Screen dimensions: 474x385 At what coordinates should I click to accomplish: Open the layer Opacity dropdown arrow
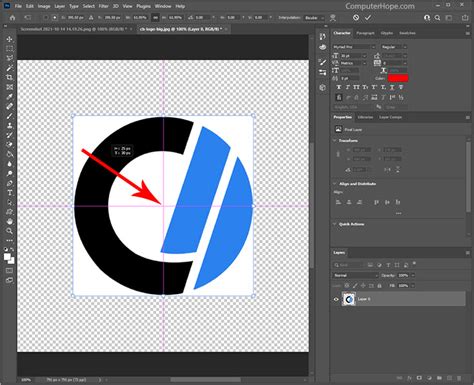[x=413, y=275]
